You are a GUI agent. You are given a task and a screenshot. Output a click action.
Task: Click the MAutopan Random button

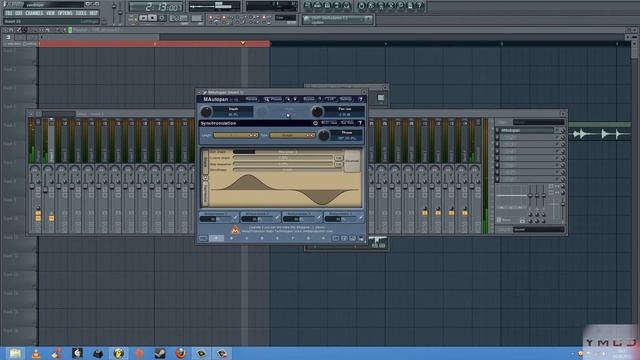point(309,99)
